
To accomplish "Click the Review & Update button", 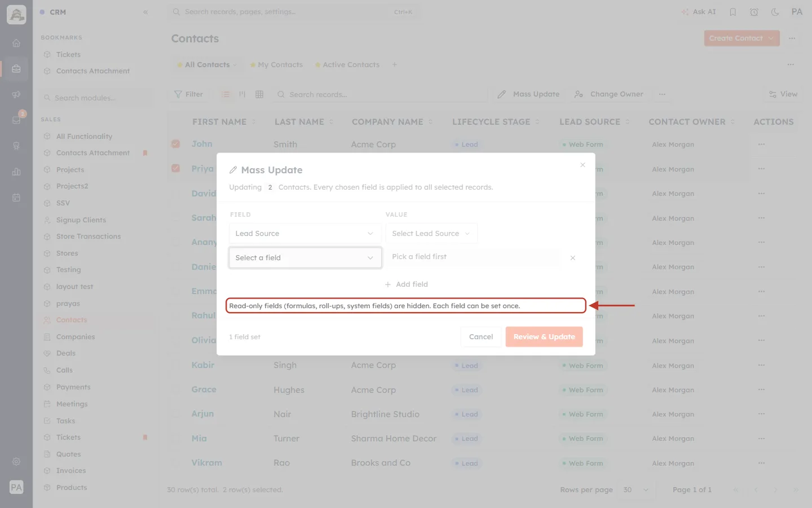I will pyautogui.click(x=544, y=337).
